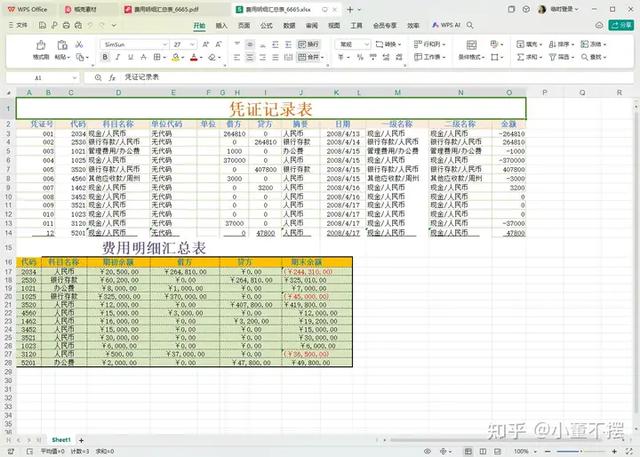Switch to Page Layout view in status bar
The height and width of the screenshot is (457, 640).
tap(483, 451)
